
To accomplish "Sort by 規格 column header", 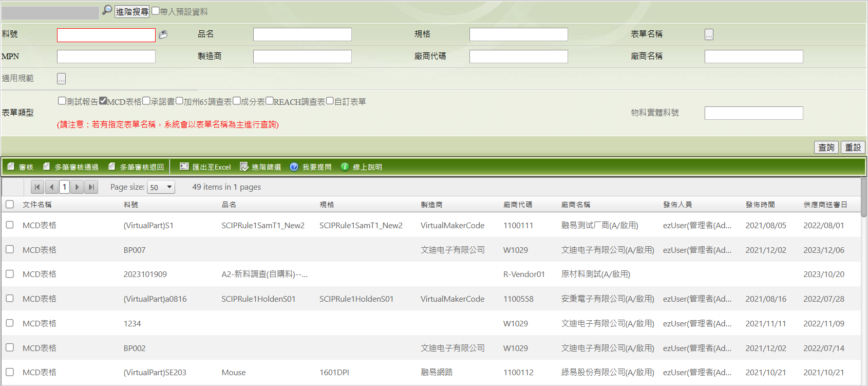I will pyautogui.click(x=327, y=205).
